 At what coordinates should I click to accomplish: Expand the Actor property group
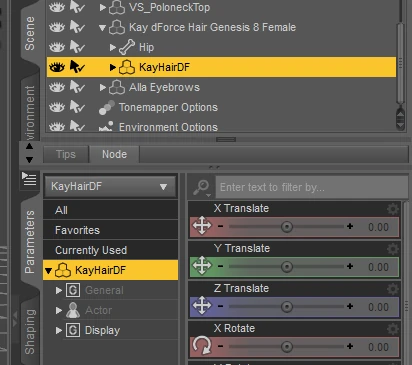coord(59,310)
